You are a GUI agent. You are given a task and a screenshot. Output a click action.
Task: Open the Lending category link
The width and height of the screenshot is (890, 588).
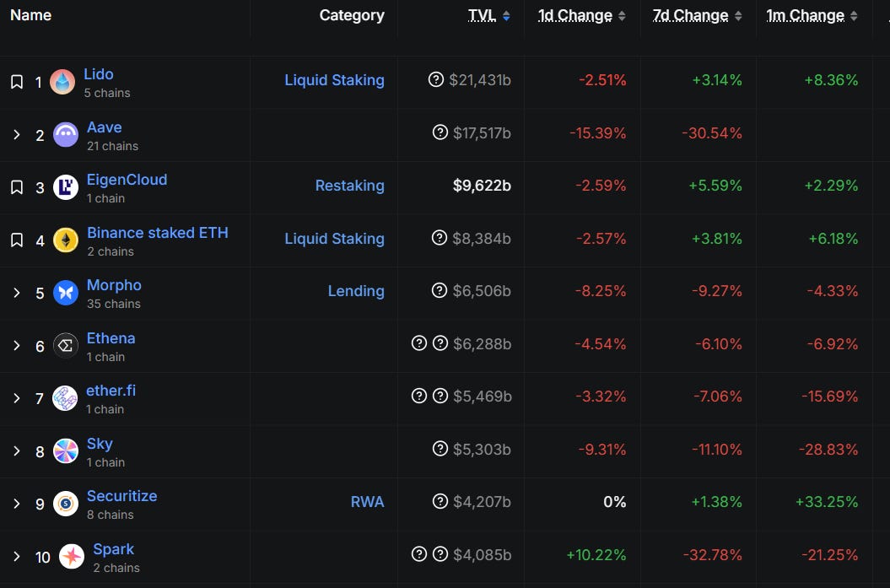point(356,291)
